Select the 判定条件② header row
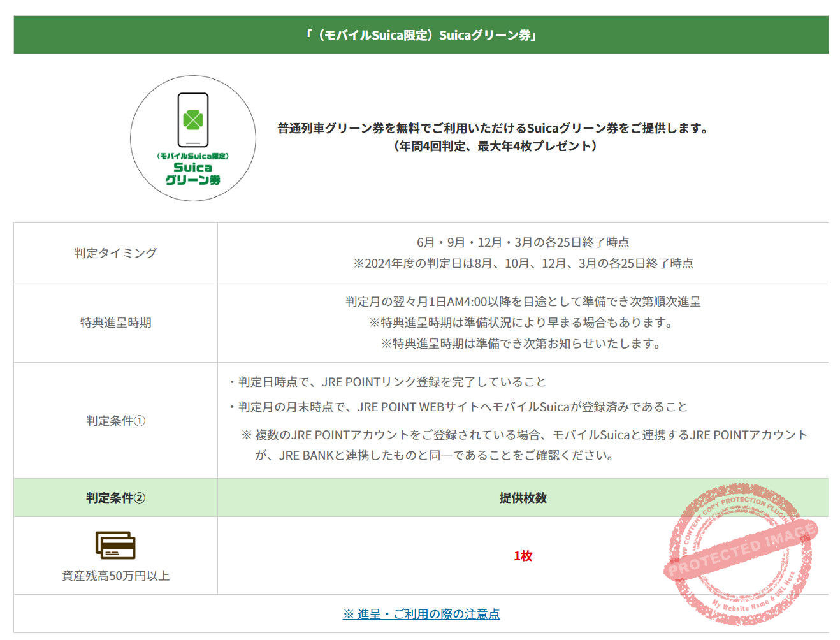Viewport: 840px width, 640px height. (x=115, y=498)
